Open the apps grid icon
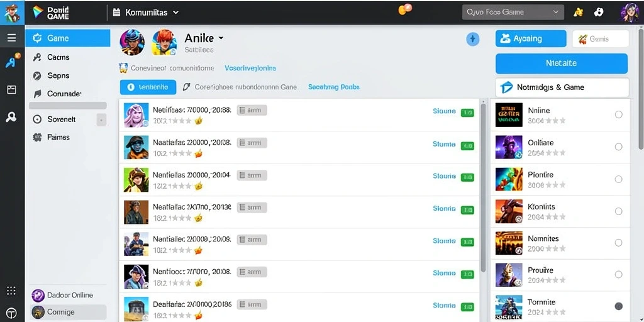Image resolution: width=644 pixels, height=322 pixels. click(x=11, y=291)
